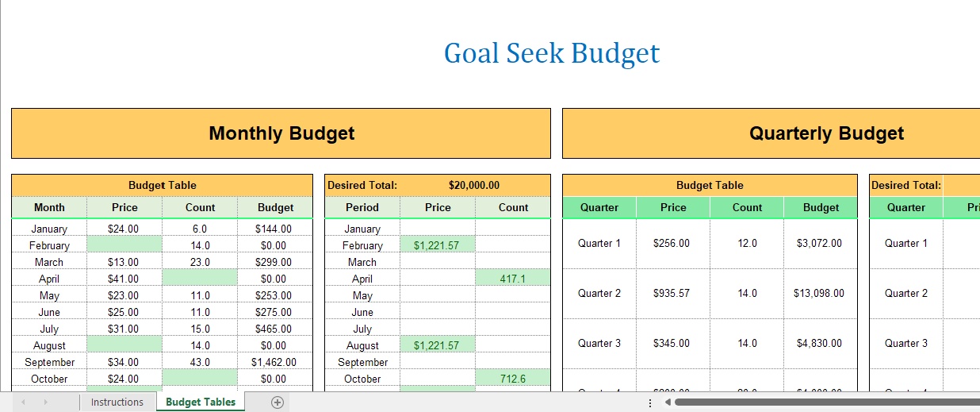Add a new sheet with plus icon
The width and height of the screenshot is (980, 412).
coord(278,402)
